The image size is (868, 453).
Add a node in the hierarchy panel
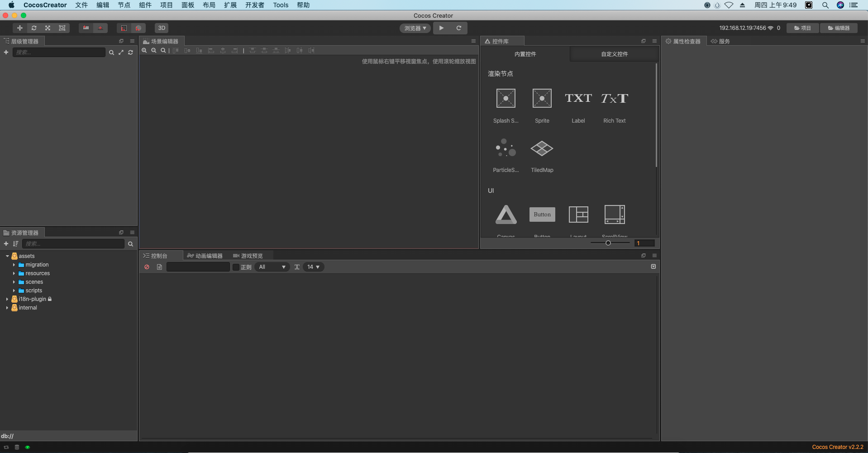[6, 52]
